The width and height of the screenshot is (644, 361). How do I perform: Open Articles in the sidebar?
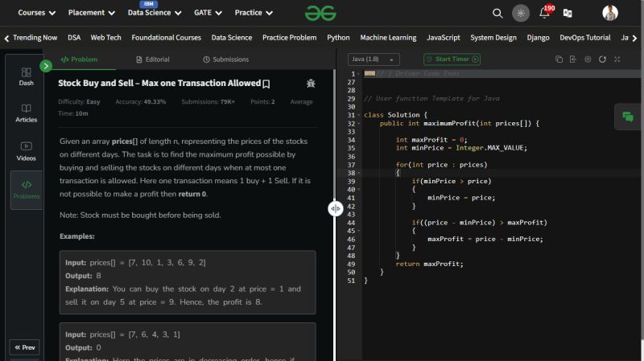(27, 113)
